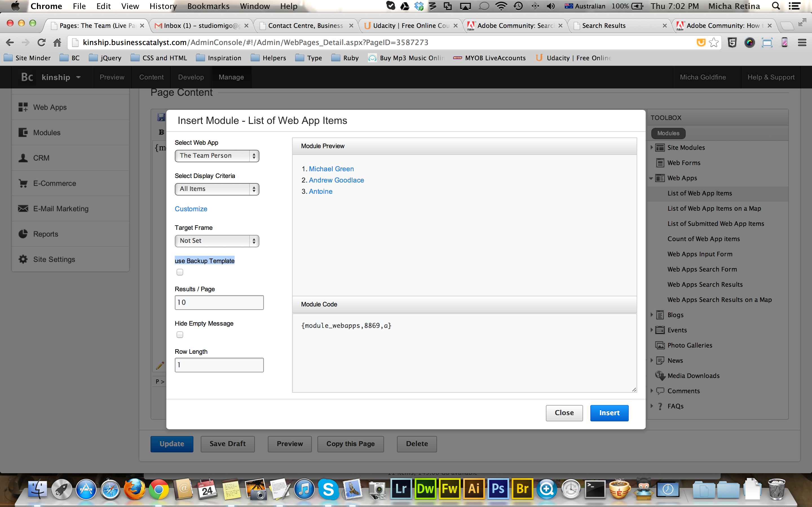Open the Target Frame dropdown
The height and width of the screenshot is (507, 812).
[x=217, y=241]
